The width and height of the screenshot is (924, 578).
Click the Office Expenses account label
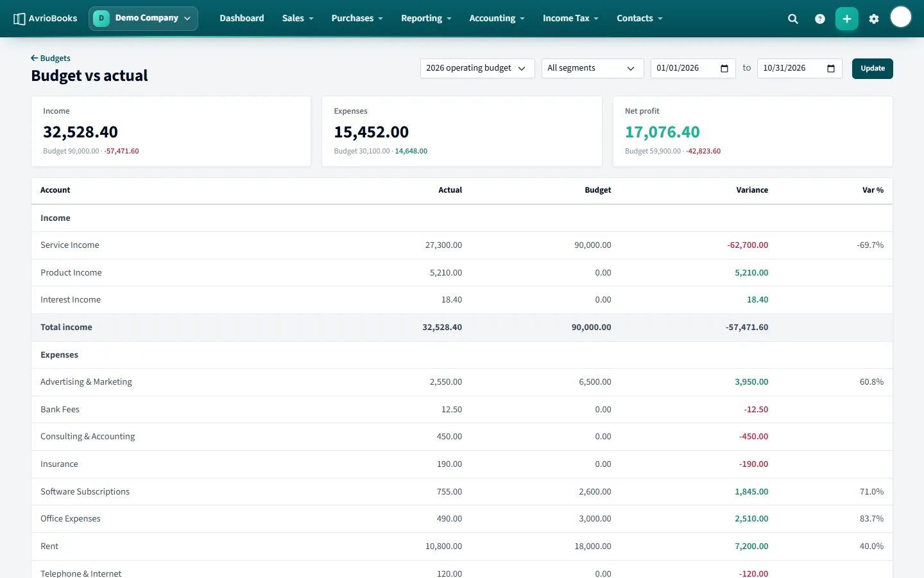click(71, 519)
